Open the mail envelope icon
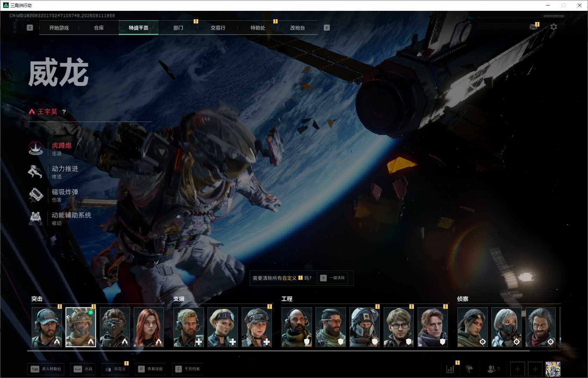Image resolution: width=588 pixels, height=378 pixels. click(x=533, y=27)
